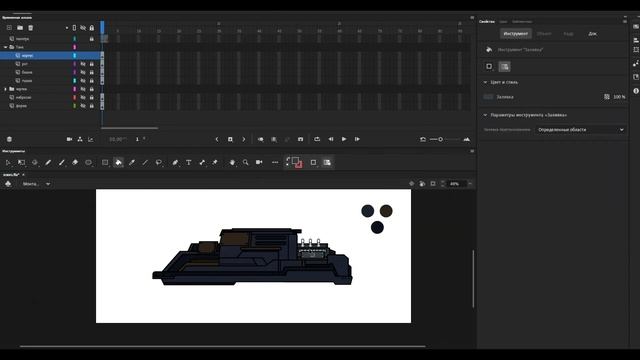Screen dimensions: 640x360
Task: Click the timeline zoom slider handle
Action: coord(440,139)
